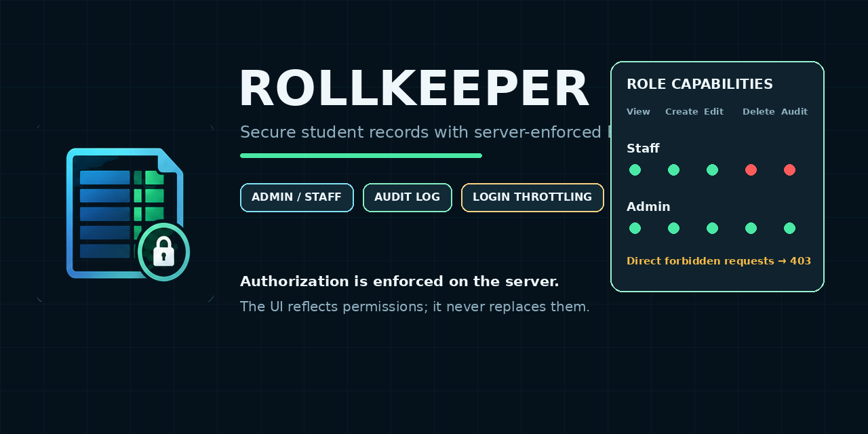Screen dimensions: 868x434
Task: Click the Admin Delete green dot
Action: [x=751, y=229]
